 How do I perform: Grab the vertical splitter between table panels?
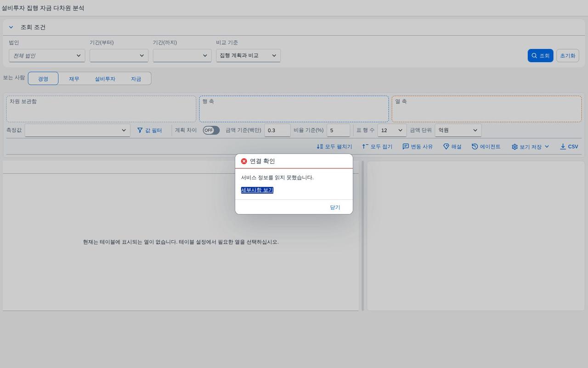[362, 236]
